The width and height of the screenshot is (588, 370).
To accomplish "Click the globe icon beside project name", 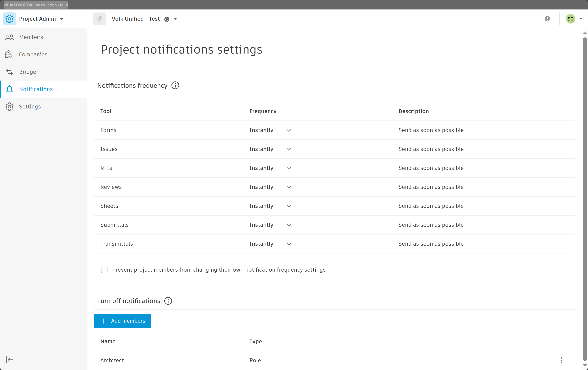I will point(167,19).
